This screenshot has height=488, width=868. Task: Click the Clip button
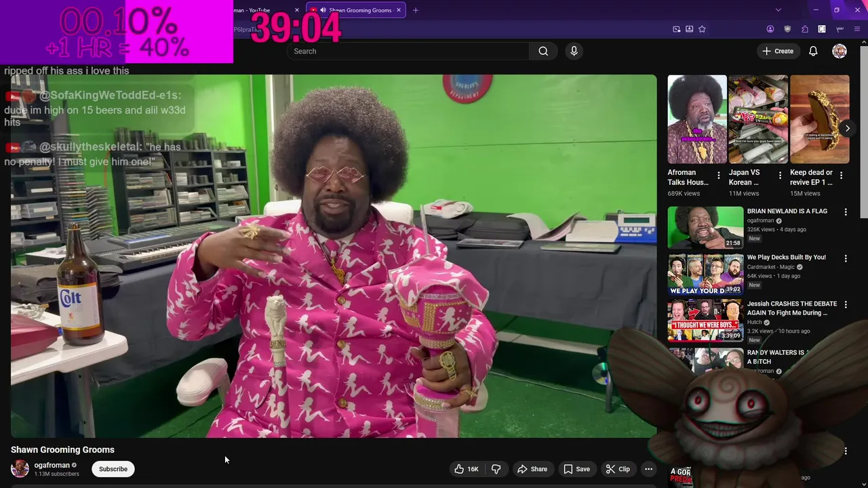point(618,469)
